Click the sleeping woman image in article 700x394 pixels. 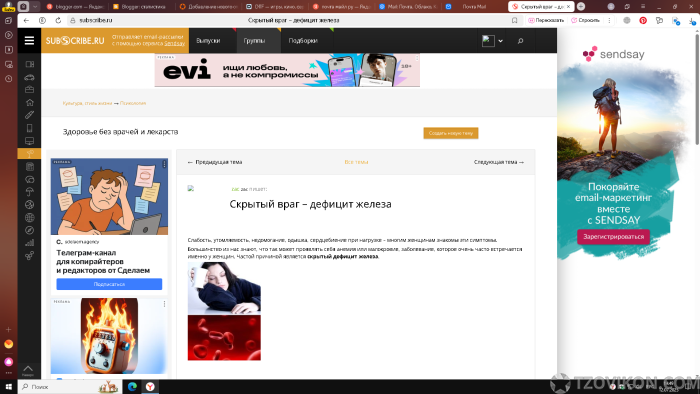click(224, 287)
